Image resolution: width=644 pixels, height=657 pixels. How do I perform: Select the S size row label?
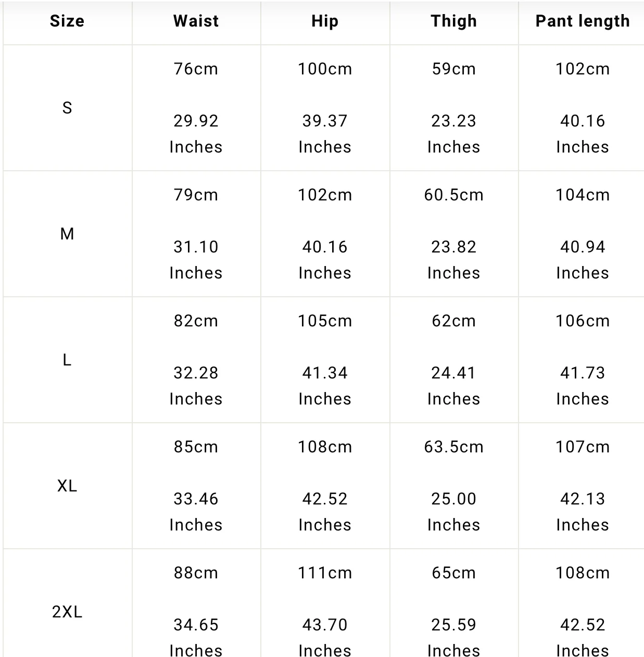(x=67, y=108)
